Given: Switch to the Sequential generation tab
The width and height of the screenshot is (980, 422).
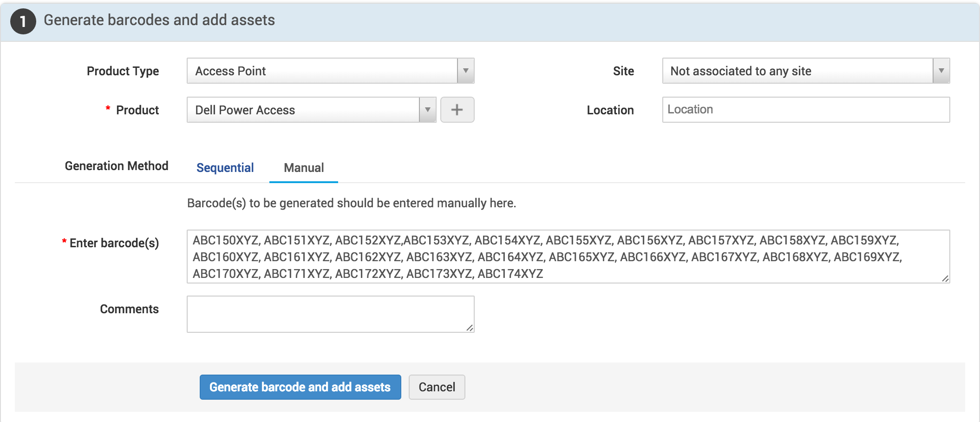Looking at the screenshot, I should (225, 168).
